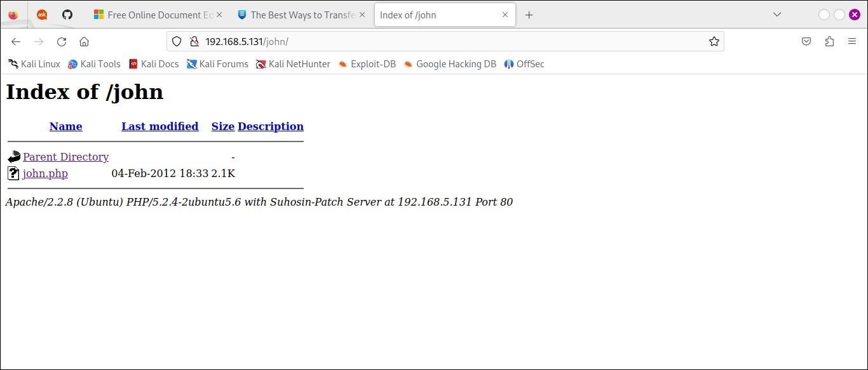Expand the list all tabs dropdown
This screenshot has width=868, height=370.
tap(776, 15)
